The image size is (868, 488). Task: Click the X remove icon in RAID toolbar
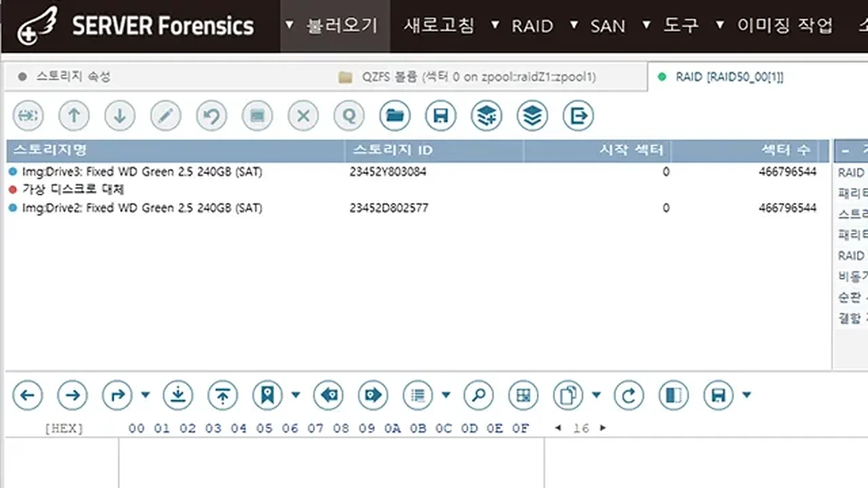(x=303, y=116)
